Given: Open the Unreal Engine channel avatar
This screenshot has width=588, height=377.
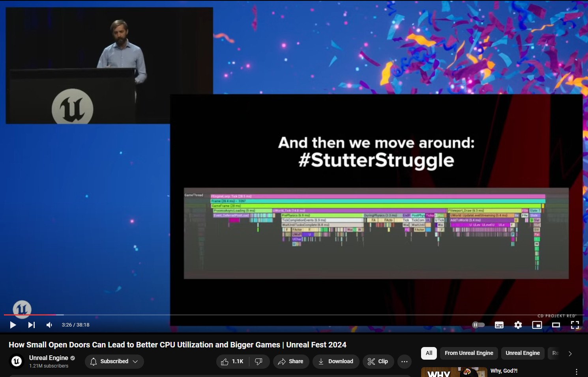Looking at the screenshot, I should [17, 361].
